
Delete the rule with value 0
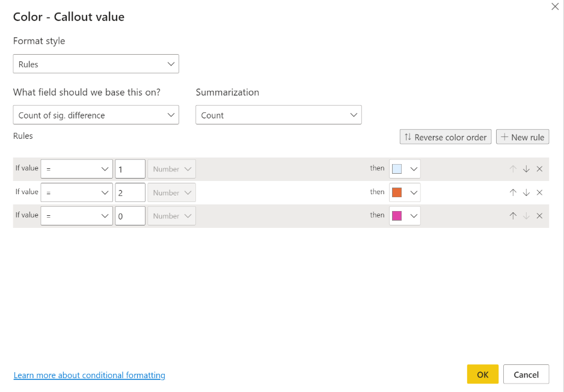[x=539, y=216]
